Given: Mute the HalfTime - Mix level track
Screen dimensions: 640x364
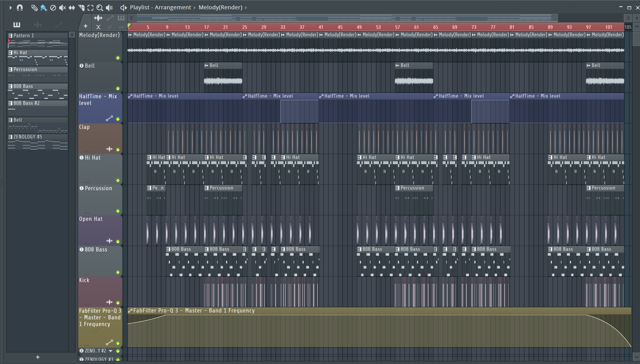Looking at the screenshot, I should coord(118,119).
